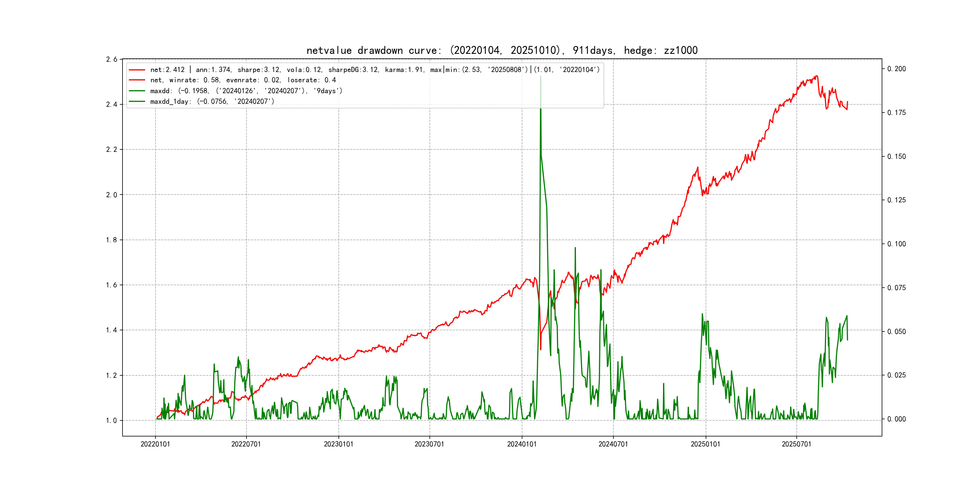This screenshot has height=490, width=980.
Task: Click the 1.0 left y-axis tick label
Action: (112, 420)
